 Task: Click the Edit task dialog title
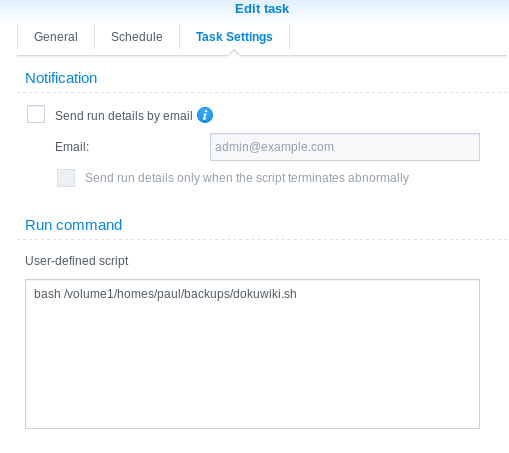tap(262, 9)
